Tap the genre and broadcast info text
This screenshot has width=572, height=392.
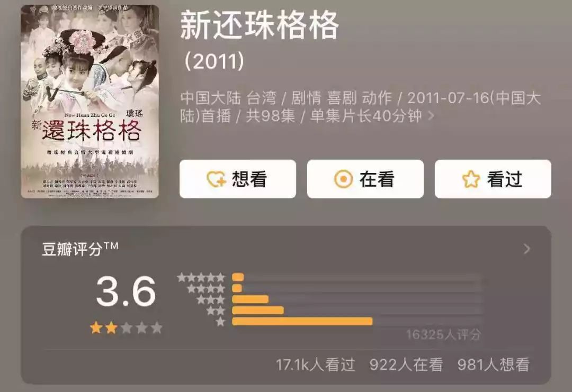(361, 107)
